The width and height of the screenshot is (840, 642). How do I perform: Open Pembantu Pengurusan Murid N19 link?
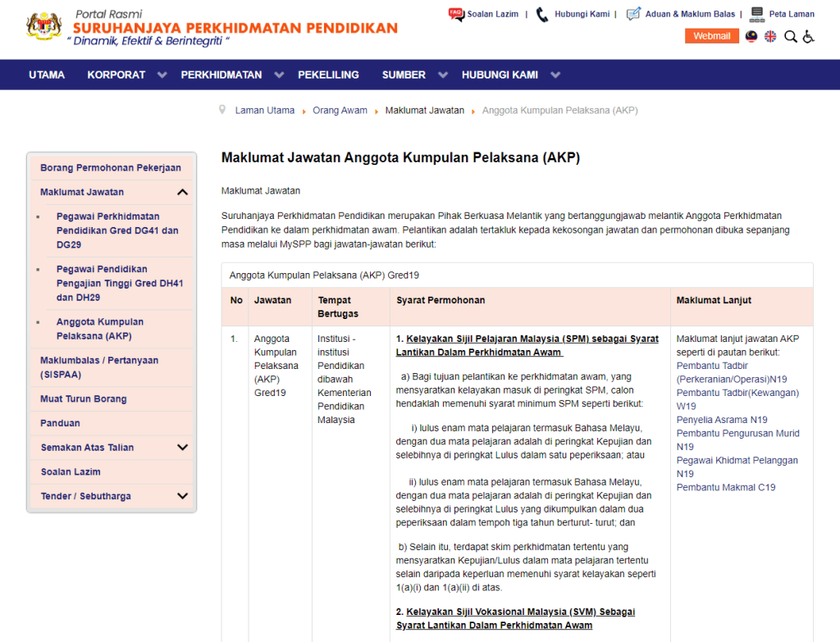[737, 440]
